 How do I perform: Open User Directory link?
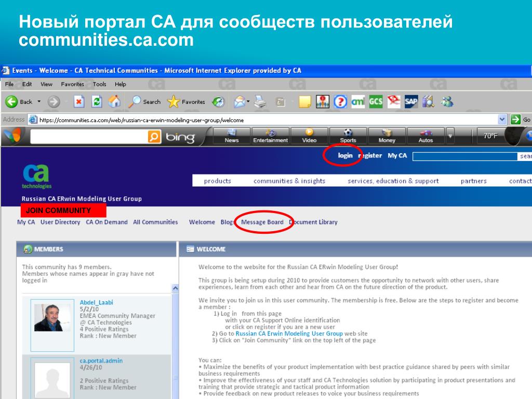pos(60,222)
